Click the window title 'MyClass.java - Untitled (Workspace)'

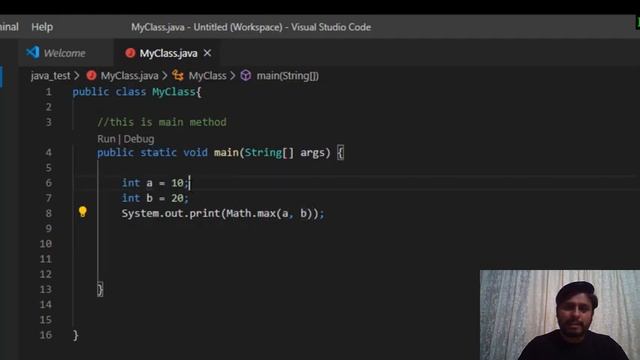click(207, 27)
